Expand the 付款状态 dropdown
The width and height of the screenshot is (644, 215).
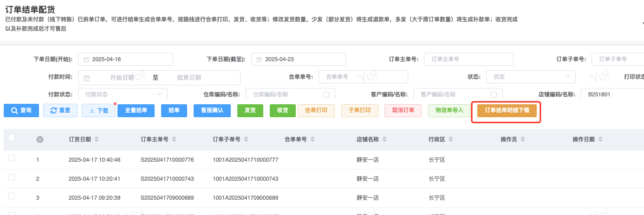pyautogui.click(x=123, y=94)
